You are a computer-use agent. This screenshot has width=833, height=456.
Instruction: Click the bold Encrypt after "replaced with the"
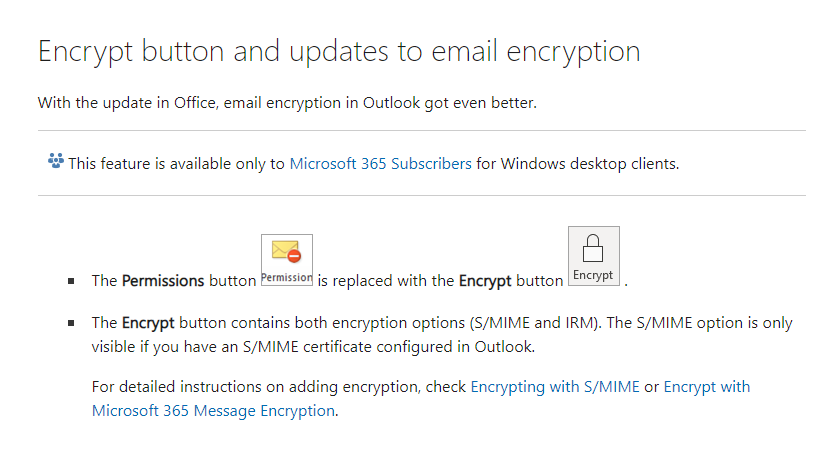click(x=485, y=281)
